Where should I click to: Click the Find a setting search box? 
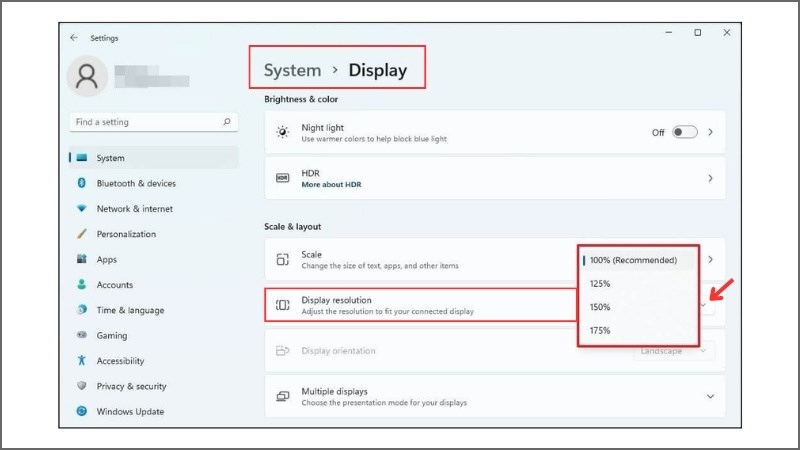pos(154,122)
